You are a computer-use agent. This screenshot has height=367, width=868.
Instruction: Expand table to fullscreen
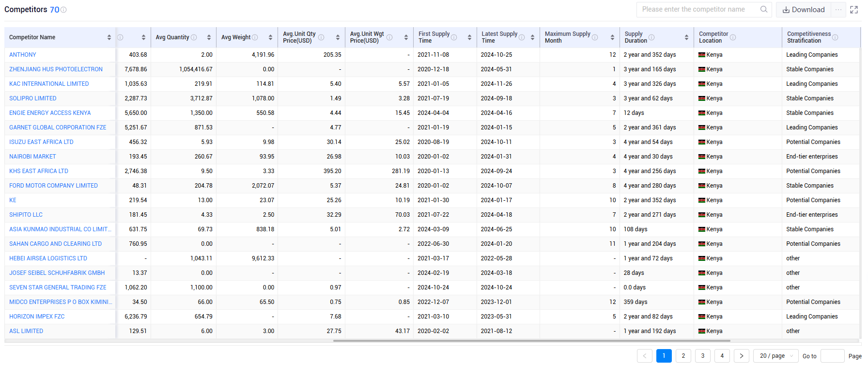[x=854, y=10]
